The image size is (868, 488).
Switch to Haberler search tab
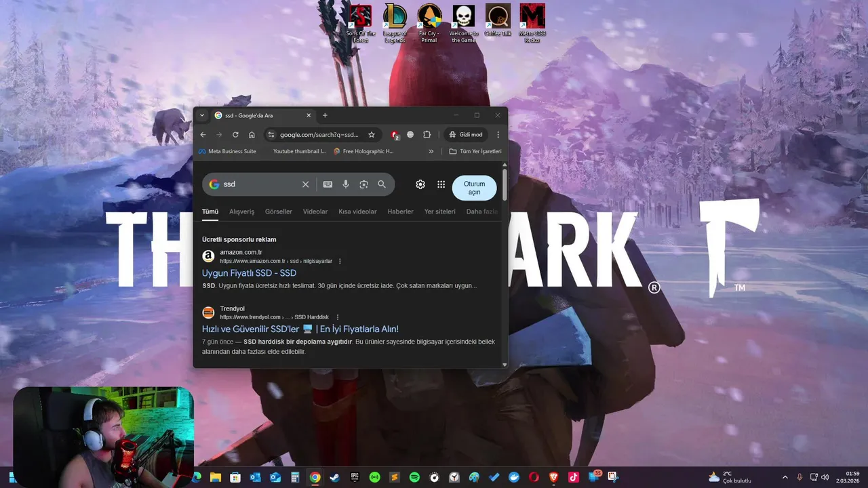(400, 211)
